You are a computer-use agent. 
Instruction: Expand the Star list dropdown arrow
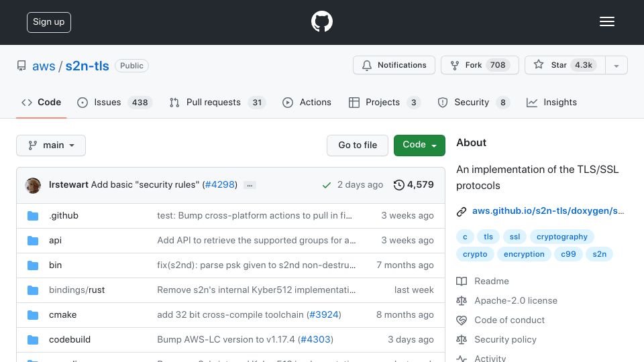click(x=616, y=66)
